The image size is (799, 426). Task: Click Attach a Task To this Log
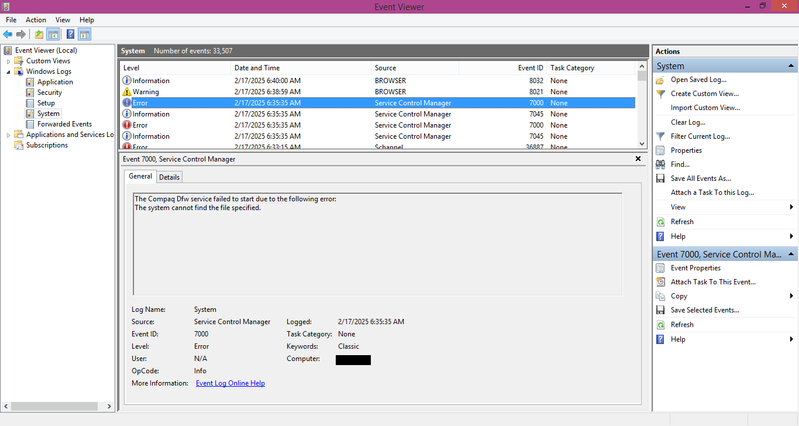tap(712, 193)
